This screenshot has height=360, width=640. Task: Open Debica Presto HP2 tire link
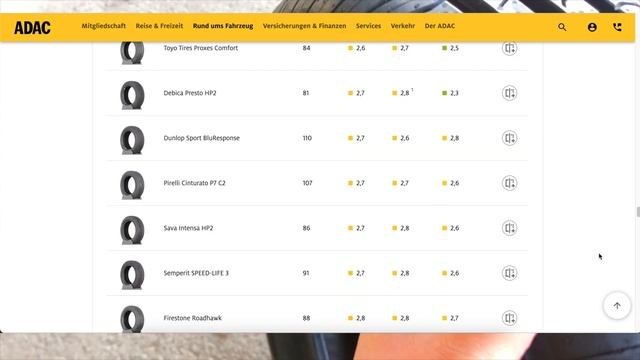(190, 93)
